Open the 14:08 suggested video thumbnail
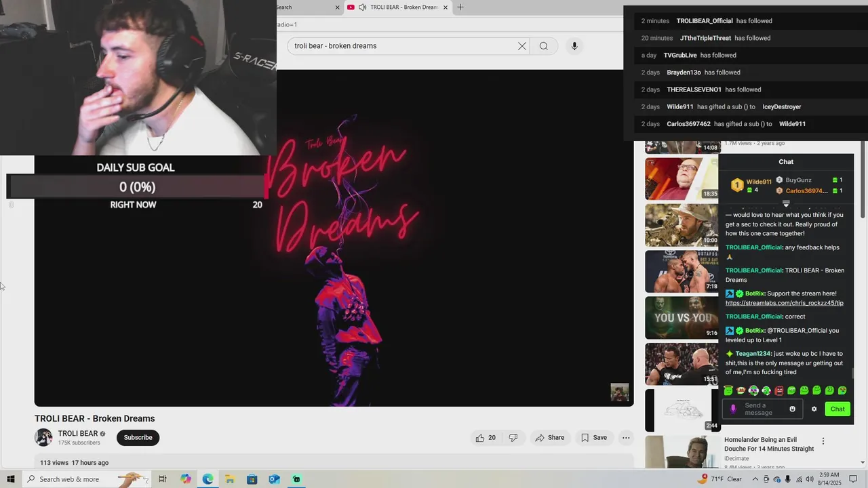 tap(681, 147)
